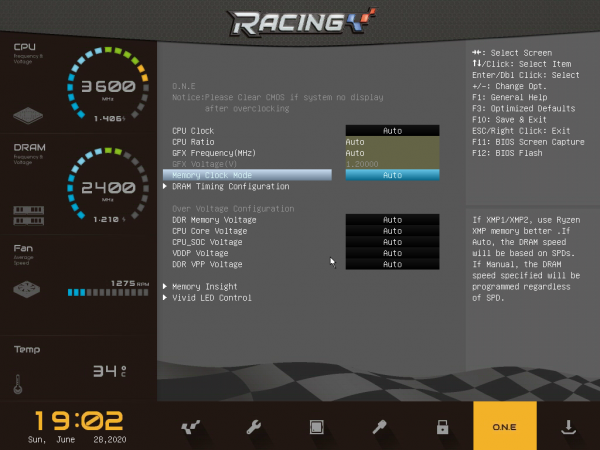Click the Racing logo at top
Viewport: 600px width, 450px height.
301,22
